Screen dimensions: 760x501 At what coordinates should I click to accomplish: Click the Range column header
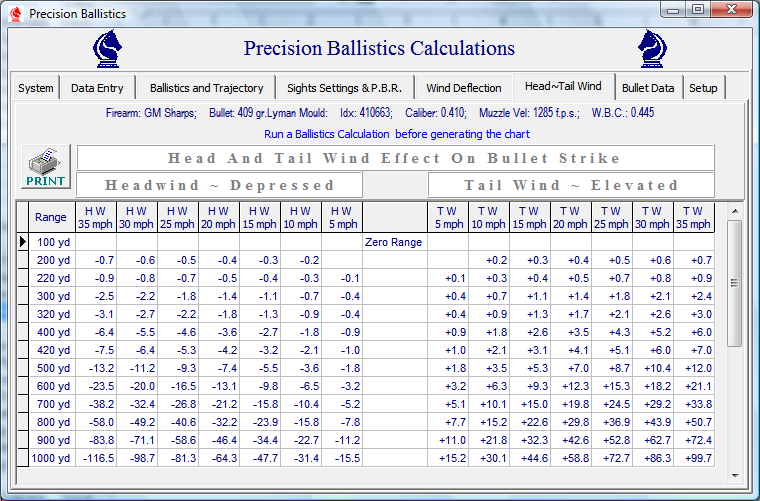pos(51,217)
